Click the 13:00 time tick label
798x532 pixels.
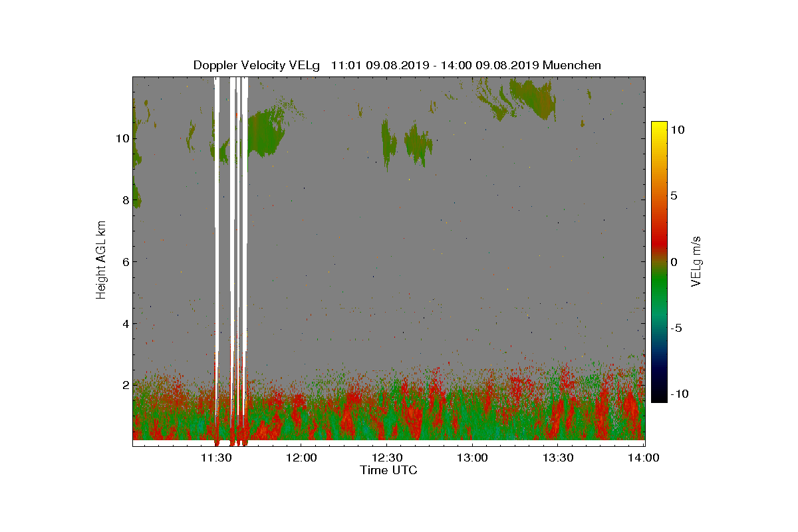click(472, 458)
